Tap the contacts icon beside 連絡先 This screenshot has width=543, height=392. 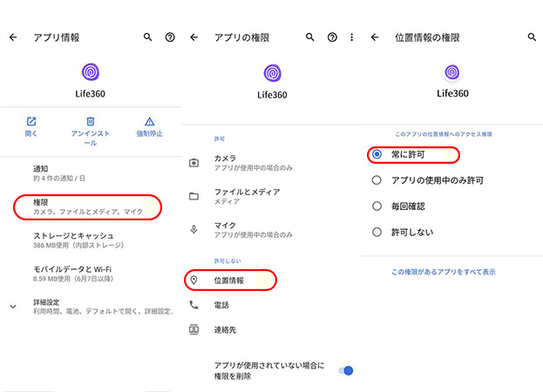click(x=193, y=329)
